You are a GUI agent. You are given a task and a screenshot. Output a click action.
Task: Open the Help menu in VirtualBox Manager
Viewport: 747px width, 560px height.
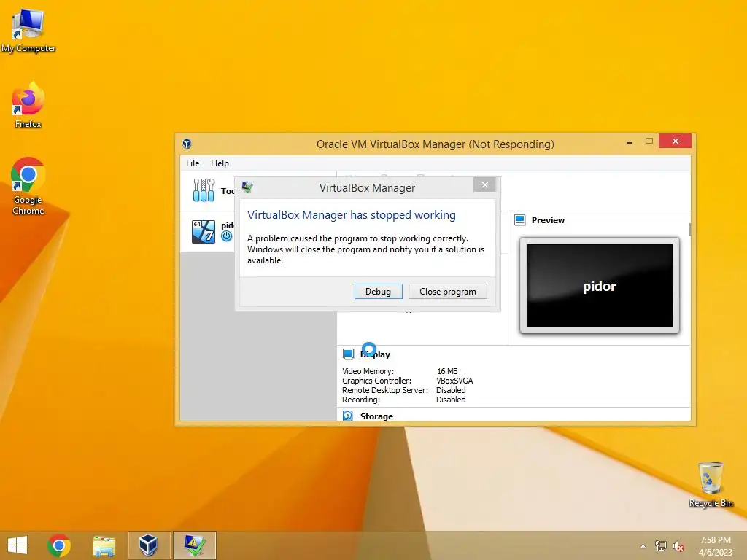(x=220, y=163)
